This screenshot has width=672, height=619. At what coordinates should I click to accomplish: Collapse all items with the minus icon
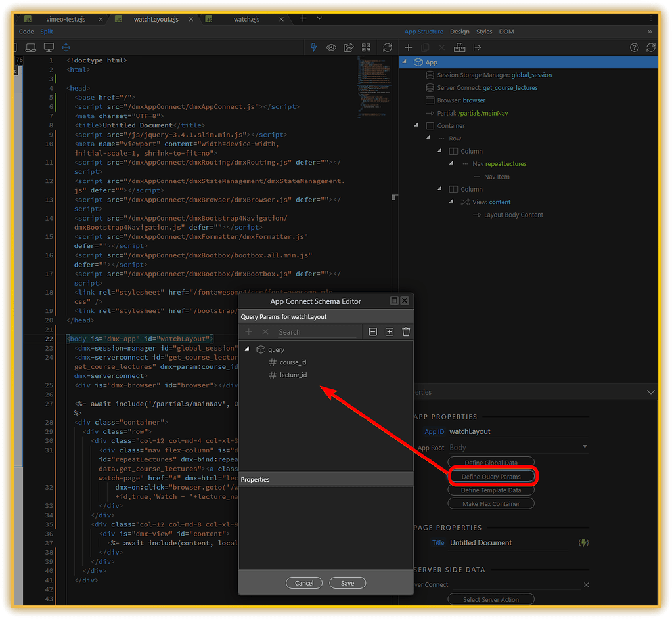[x=372, y=332]
